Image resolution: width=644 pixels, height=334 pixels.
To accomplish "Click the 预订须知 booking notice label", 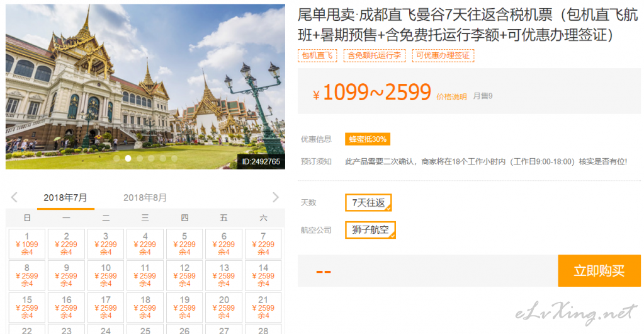I will (316, 162).
